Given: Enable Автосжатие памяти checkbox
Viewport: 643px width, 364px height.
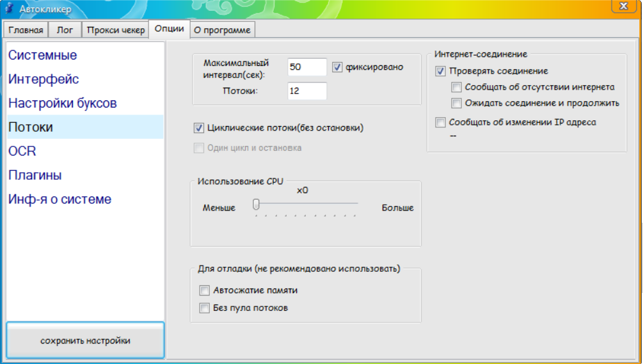Looking at the screenshot, I should (x=204, y=290).
